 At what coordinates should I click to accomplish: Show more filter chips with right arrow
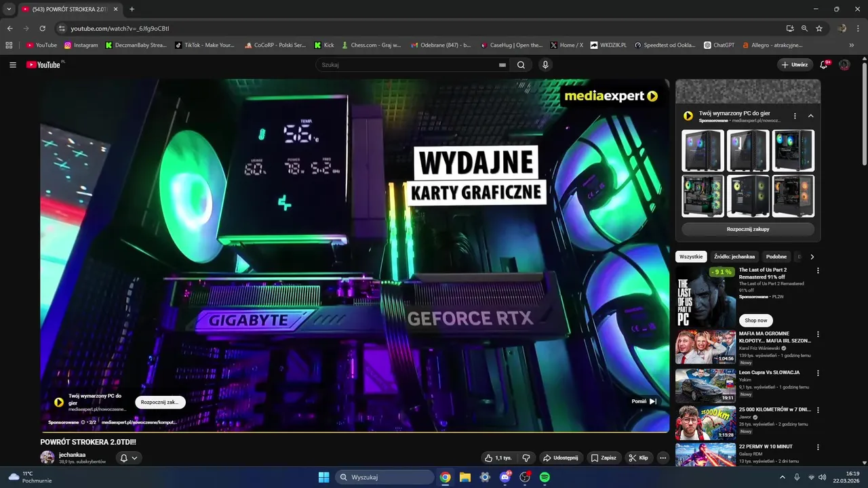click(x=812, y=257)
